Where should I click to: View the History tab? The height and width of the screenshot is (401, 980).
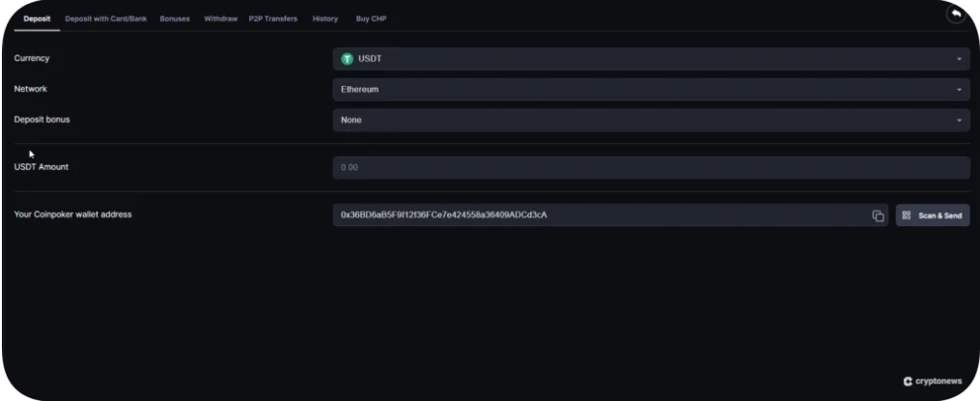coord(324,19)
